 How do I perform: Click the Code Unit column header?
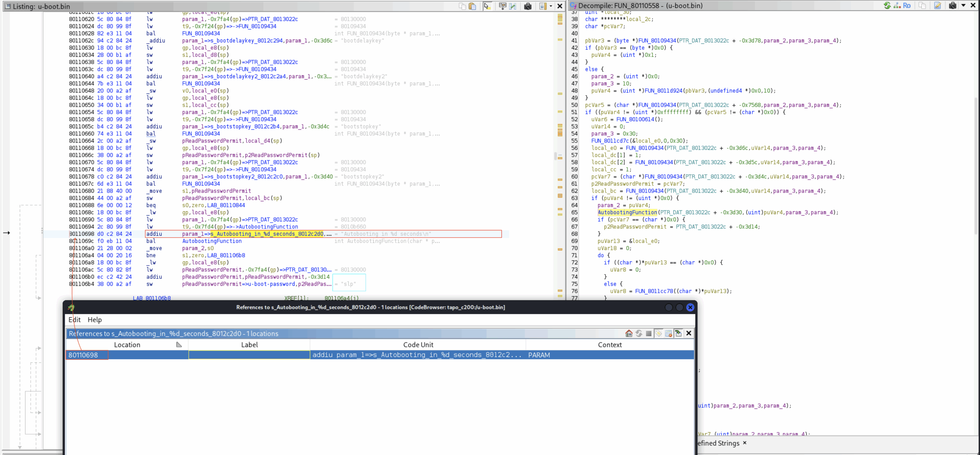tap(418, 345)
